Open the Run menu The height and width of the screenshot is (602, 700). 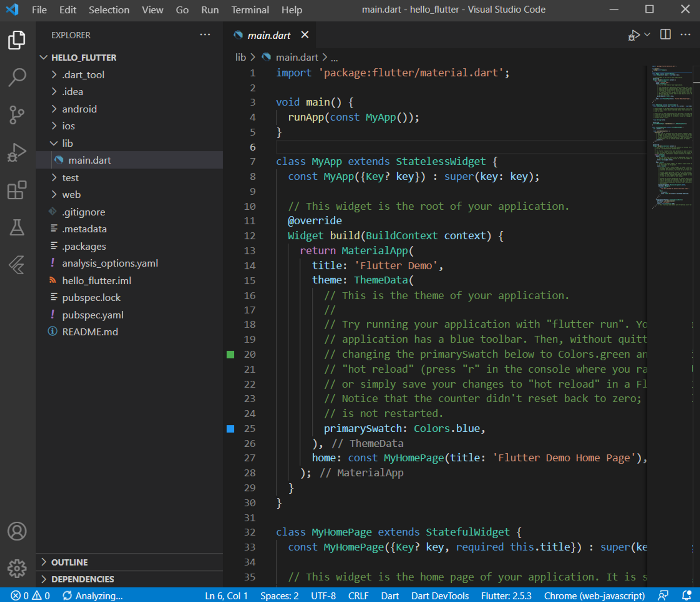[x=210, y=10]
